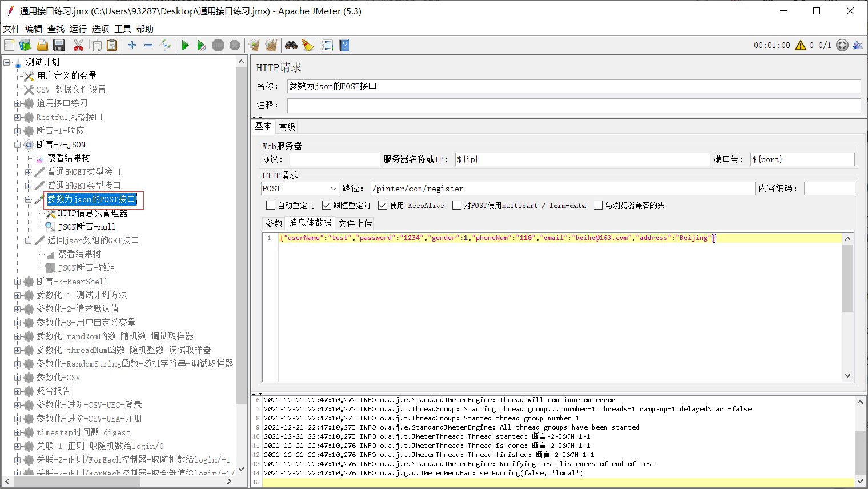The width and height of the screenshot is (868, 489).
Task: Switch to the 高级 tab
Action: (x=287, y=127)
